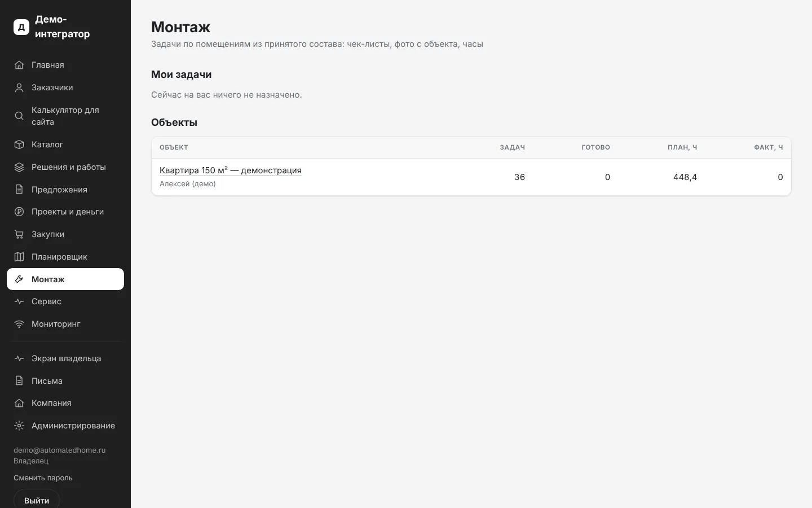
Task: Click the Задач column header
Action: (512, 147)
